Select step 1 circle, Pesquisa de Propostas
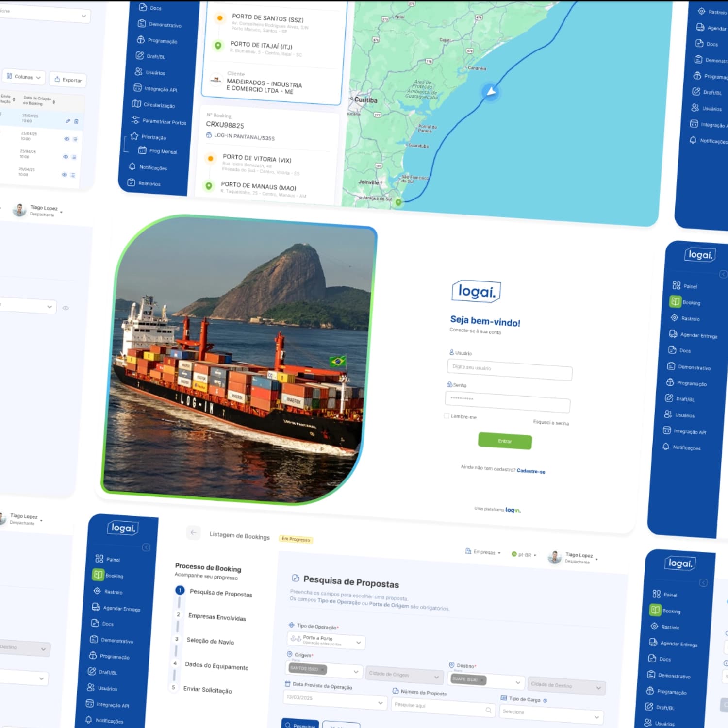Image resolution: width=728 pixels, height=728 pixels. point(180,590)
